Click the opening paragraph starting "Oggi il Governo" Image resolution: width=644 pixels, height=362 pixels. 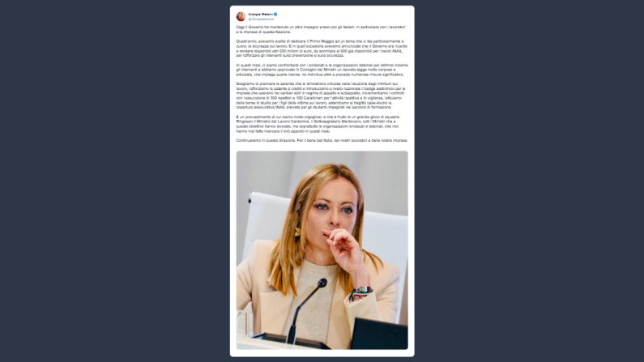pyautogui.click(x=321, y=29)
